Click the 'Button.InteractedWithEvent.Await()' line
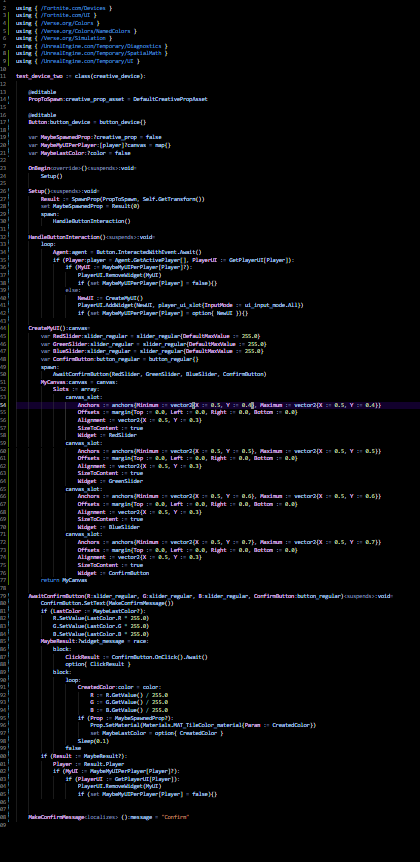Image resolution: width=420 pixels, height=862 pixels. coord(127,252)
